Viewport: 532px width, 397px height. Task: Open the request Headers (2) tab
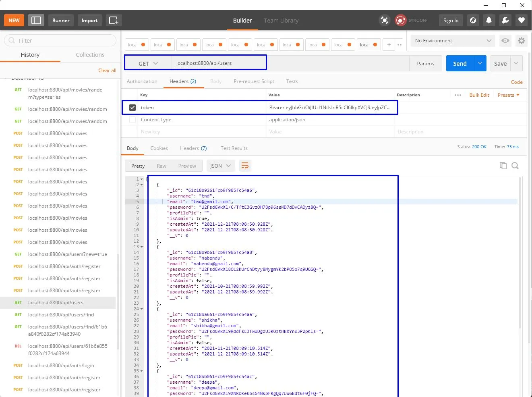coord(183,81)
